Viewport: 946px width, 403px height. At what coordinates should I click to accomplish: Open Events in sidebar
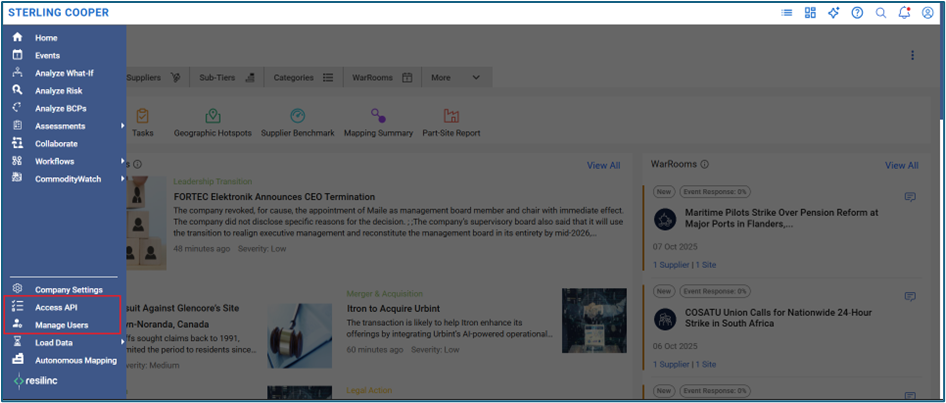coord(47,55)
